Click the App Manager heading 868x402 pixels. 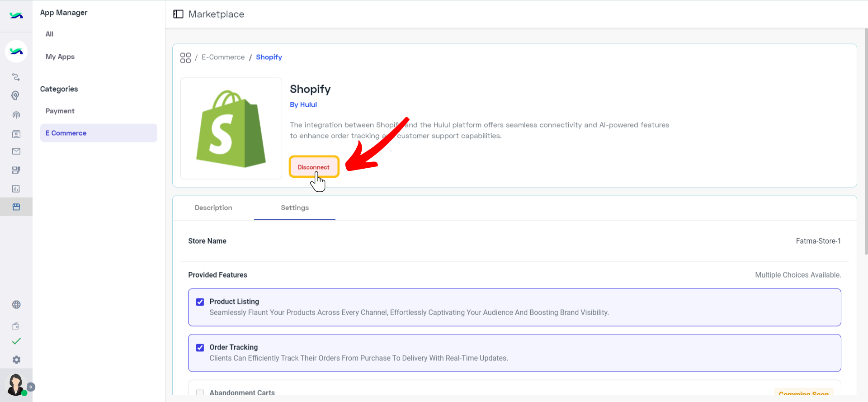[64, 13]
